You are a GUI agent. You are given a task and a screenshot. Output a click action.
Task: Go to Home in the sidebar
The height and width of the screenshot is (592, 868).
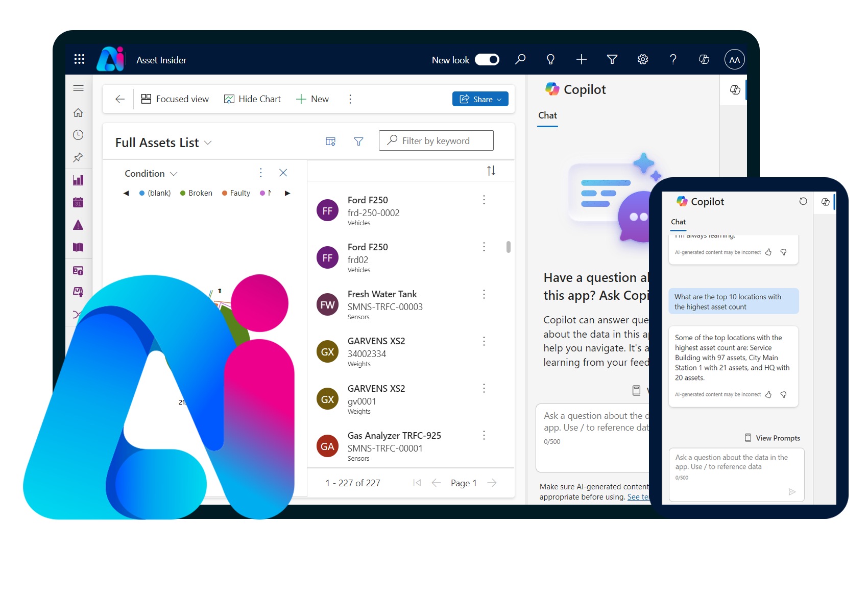pos(78,112)
